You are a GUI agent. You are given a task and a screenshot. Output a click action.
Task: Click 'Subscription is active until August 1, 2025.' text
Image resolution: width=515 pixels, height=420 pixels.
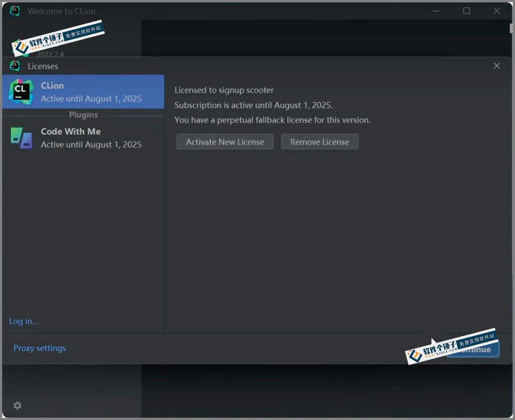click(x=253, y=105)
